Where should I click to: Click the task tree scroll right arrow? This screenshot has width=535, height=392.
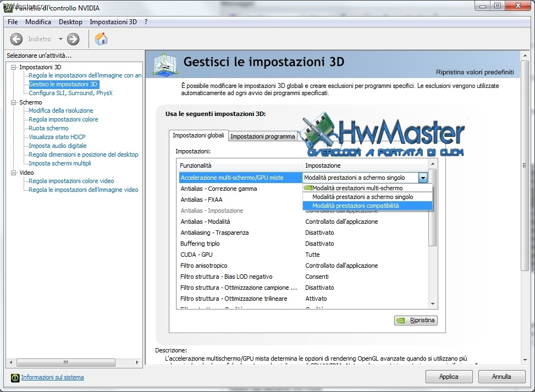tap(137, 362)
